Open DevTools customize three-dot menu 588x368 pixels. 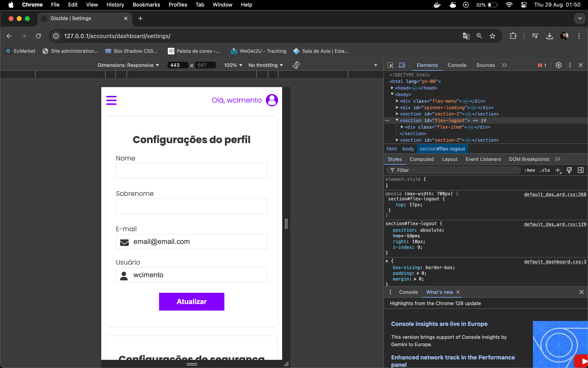coord(570,65)
